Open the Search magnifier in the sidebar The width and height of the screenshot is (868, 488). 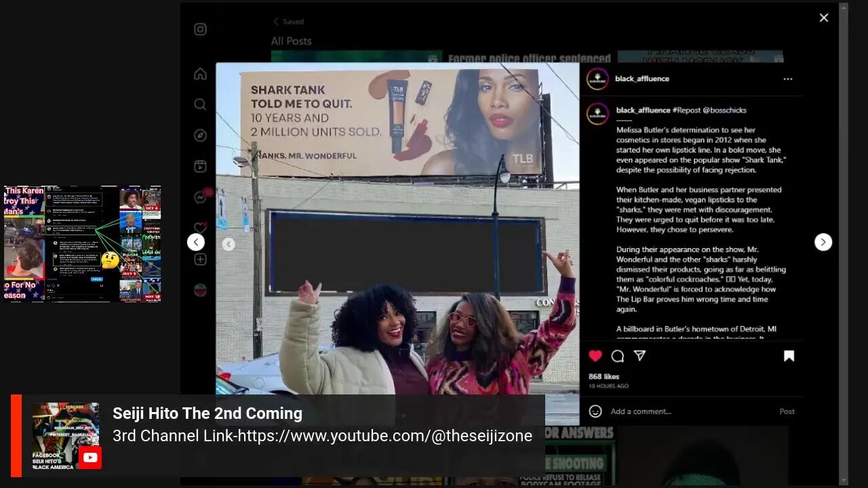click(200, 104)
